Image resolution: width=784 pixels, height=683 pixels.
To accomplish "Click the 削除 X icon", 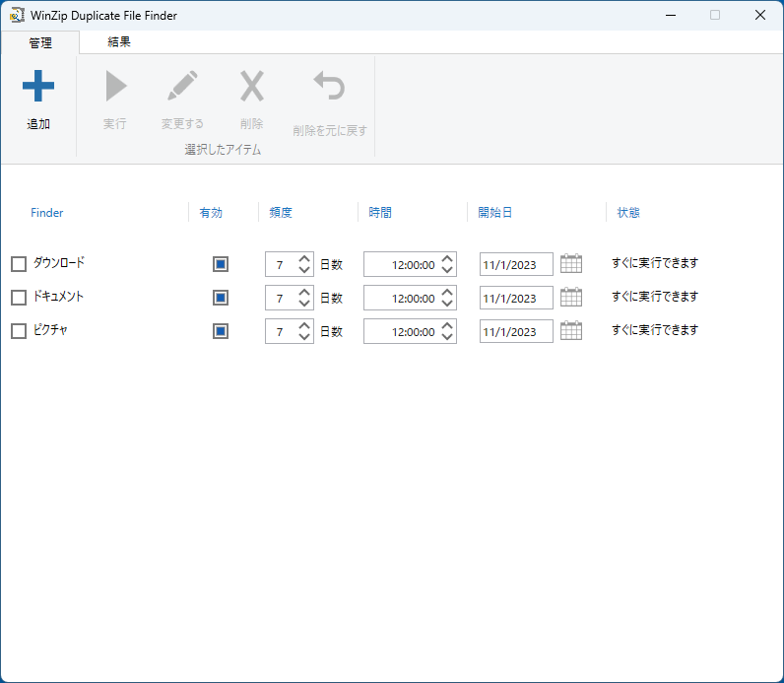I will click(251, 86).
